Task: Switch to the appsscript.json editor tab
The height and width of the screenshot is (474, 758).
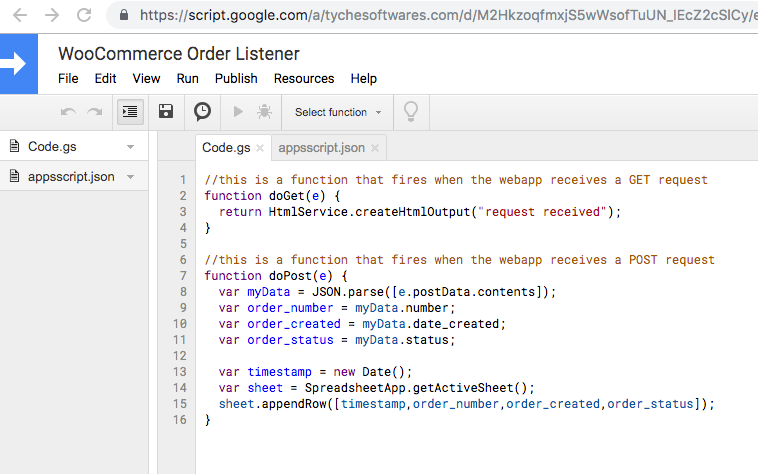Action: click(x=321, y=148)
